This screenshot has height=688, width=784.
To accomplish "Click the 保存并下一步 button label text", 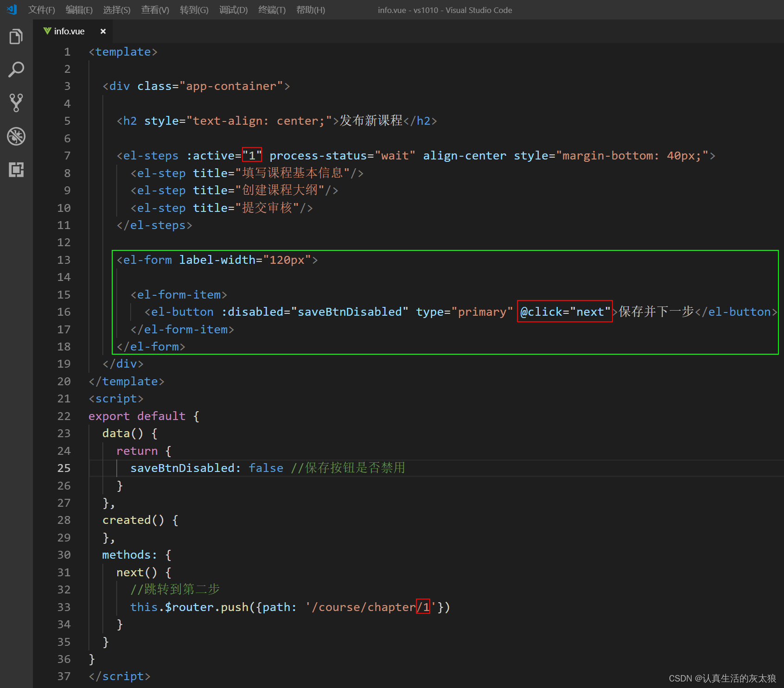I will (x=657, y=312).
